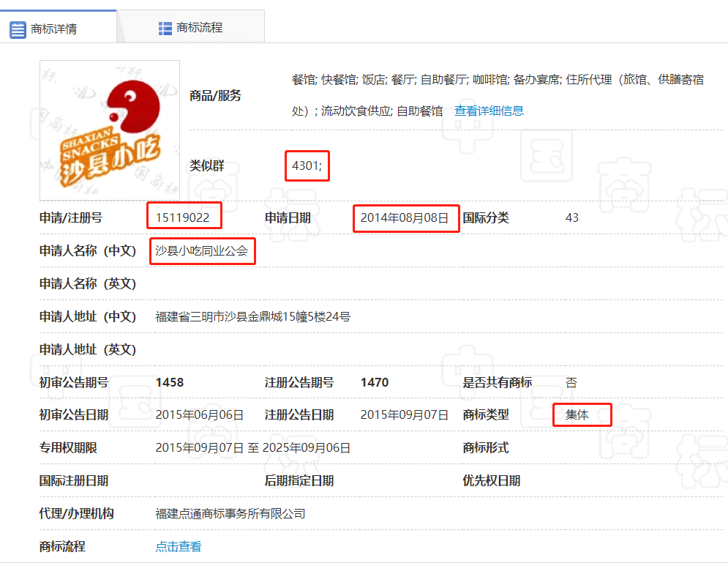Click the 代理/办理机构 label
Image resolution: width=728 pixels, height=566 pixels.
pos(77,513)
